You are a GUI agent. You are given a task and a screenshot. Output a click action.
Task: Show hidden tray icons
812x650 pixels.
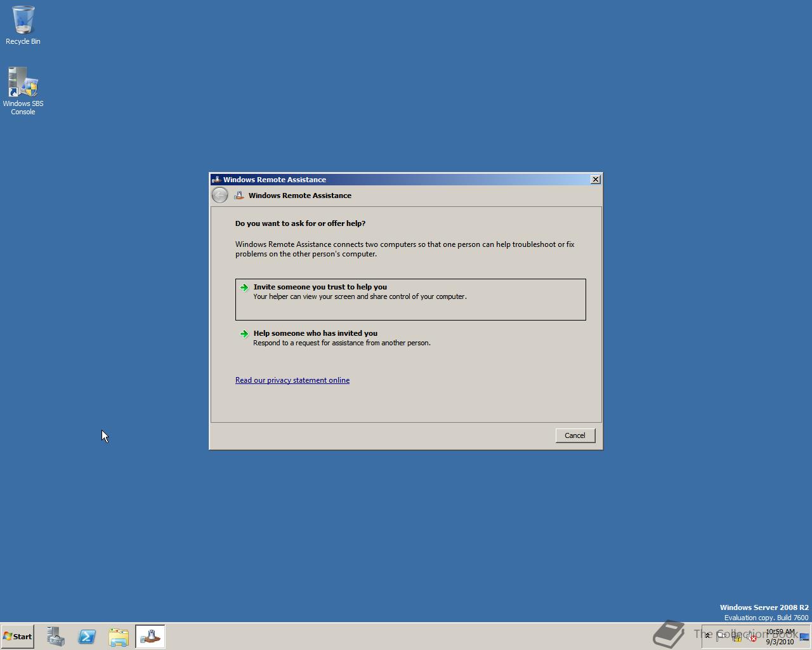point(708,637)
